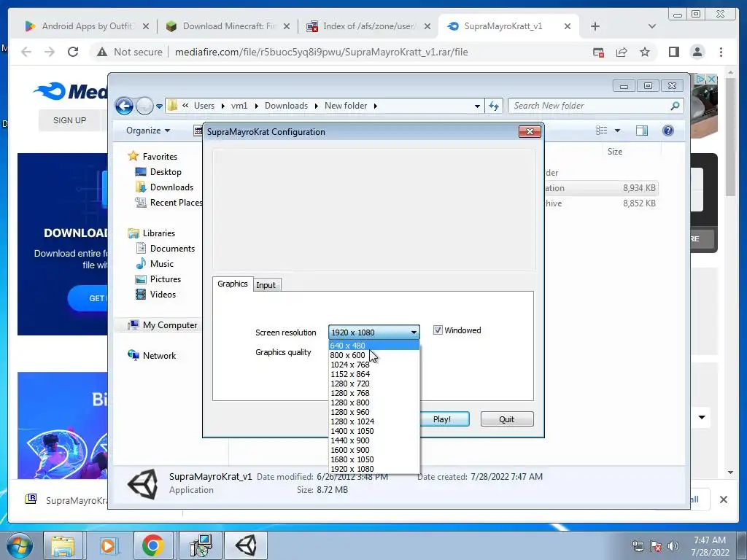Select 1152 x 864 resolution entry
This screenshot has width=747, height=560.
[374, 374]
